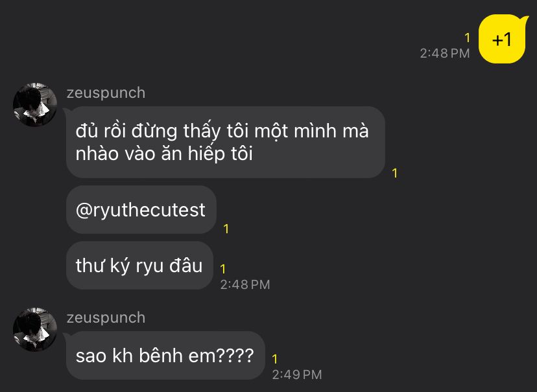This screenshot has height=392, width=537.
Task: Select the message starting with "đủ rồi đừng thấy"
Action: tap(225, 142)
